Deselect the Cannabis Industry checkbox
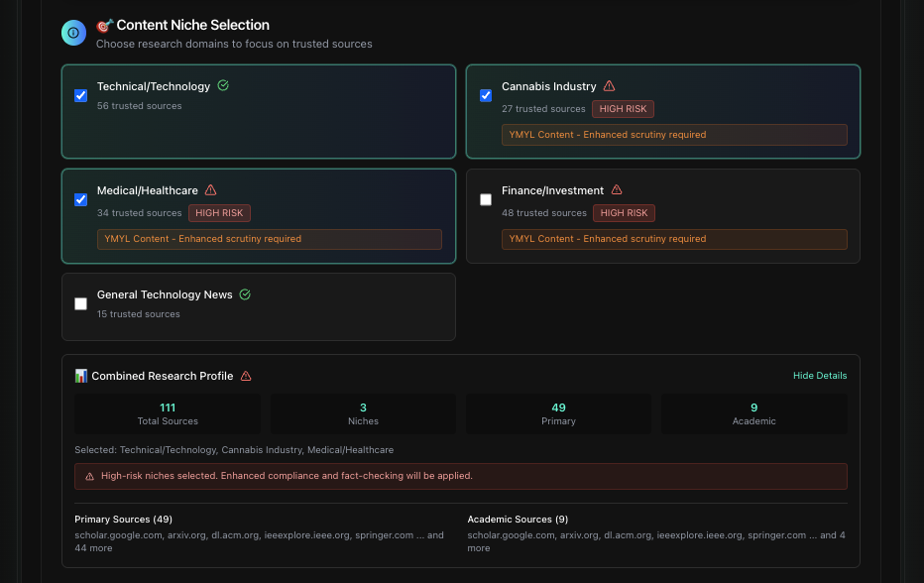This screenshot has width=924, height=583. point(486,95)
